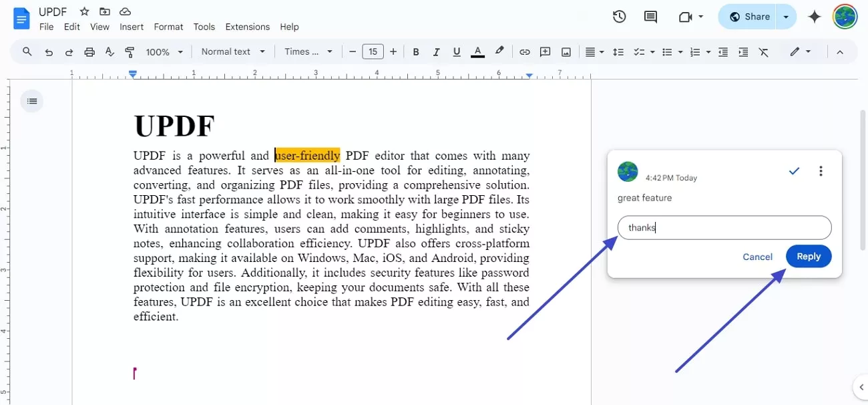
Task: Cancel the comment reply
Action: [757, 257]
